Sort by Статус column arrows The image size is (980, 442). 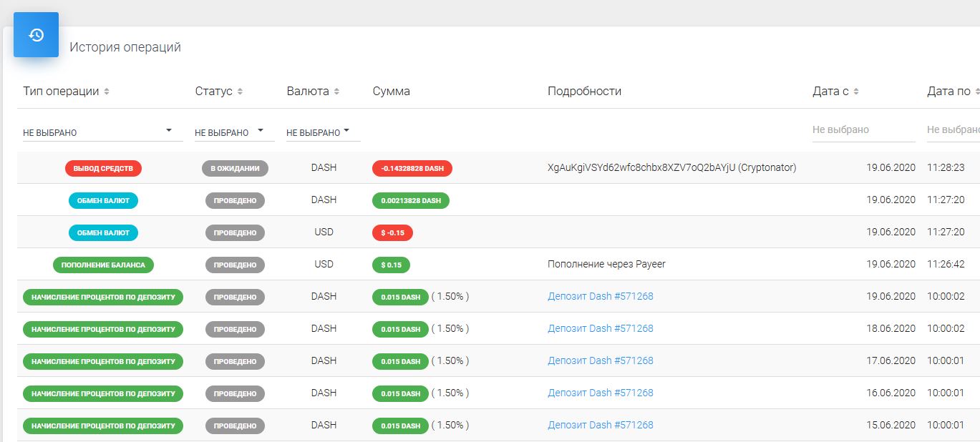241,92
